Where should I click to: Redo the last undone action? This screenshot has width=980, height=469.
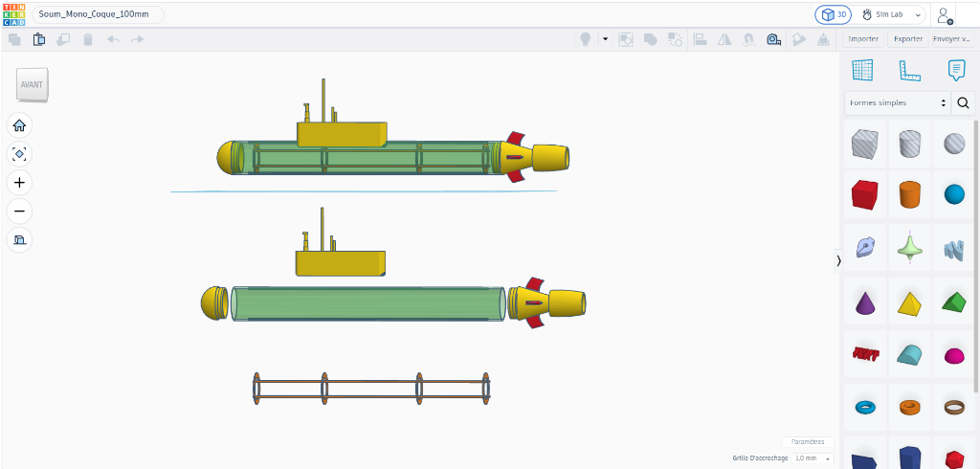137,39
